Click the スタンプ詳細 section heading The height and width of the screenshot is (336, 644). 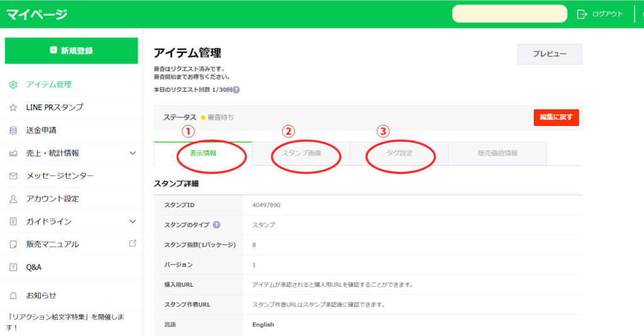[x=176, y=184]
